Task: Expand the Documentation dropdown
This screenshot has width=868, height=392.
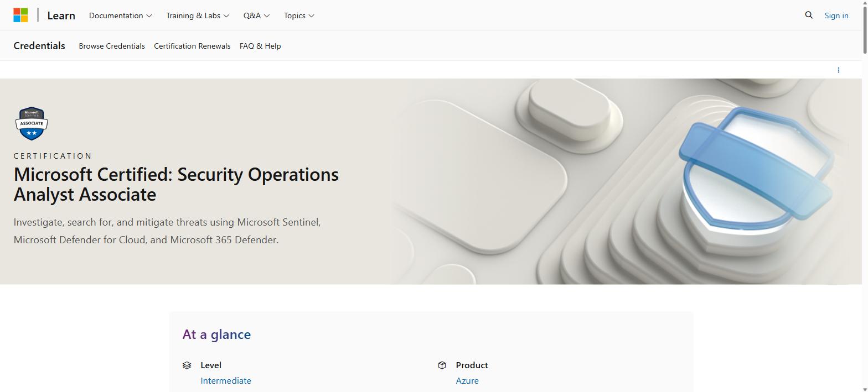Action: tap(120, 15)
